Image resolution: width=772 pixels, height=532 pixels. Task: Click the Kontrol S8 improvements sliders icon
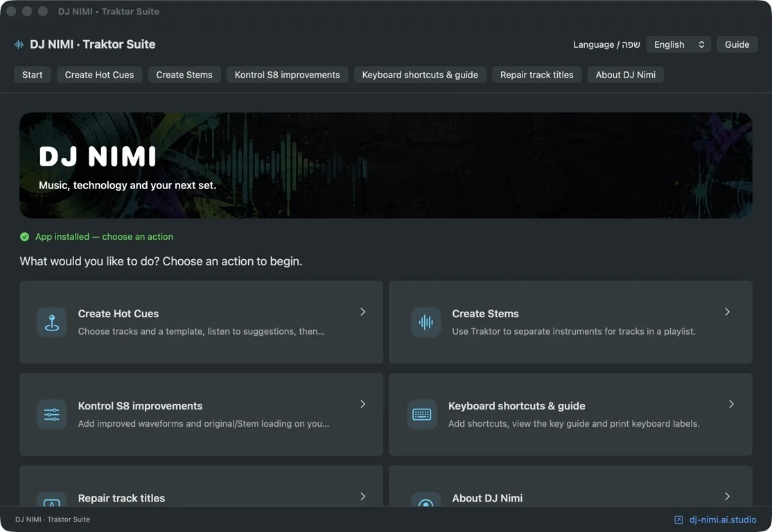pos(52,414)
